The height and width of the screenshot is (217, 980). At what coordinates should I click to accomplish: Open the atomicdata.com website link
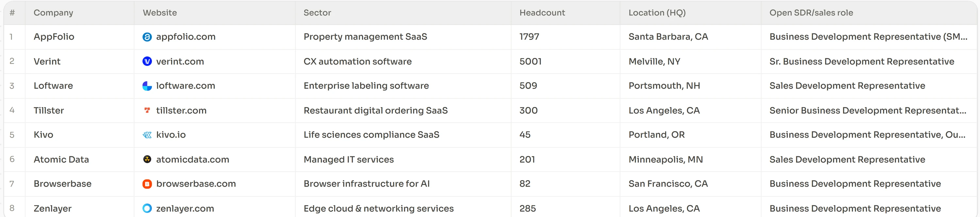192,160
